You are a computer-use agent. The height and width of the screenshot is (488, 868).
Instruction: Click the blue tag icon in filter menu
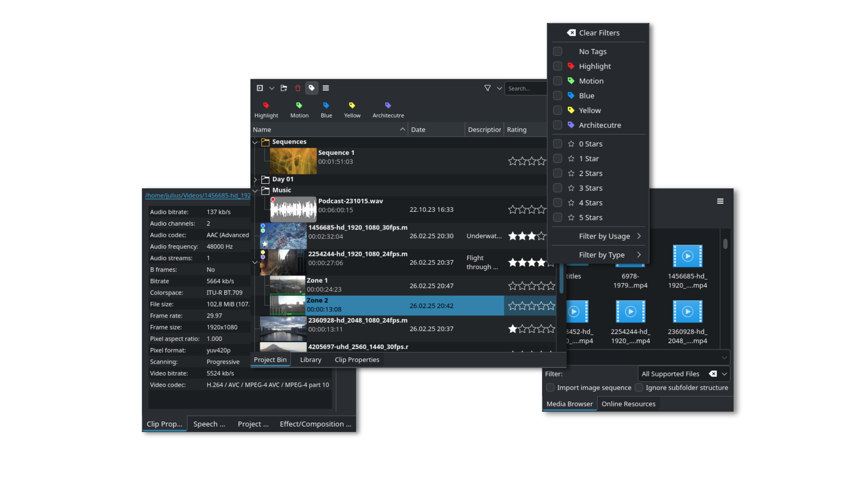click(x=571, y=96)
